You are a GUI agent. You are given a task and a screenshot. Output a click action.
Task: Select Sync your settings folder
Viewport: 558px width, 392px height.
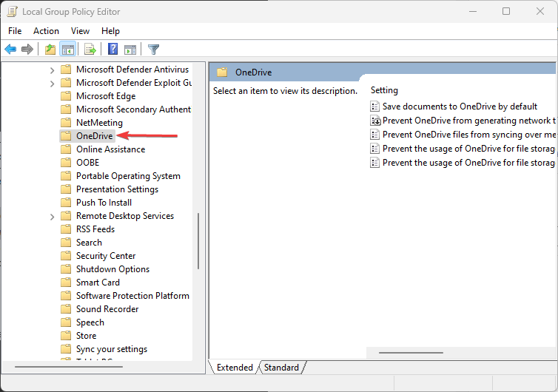112,349
